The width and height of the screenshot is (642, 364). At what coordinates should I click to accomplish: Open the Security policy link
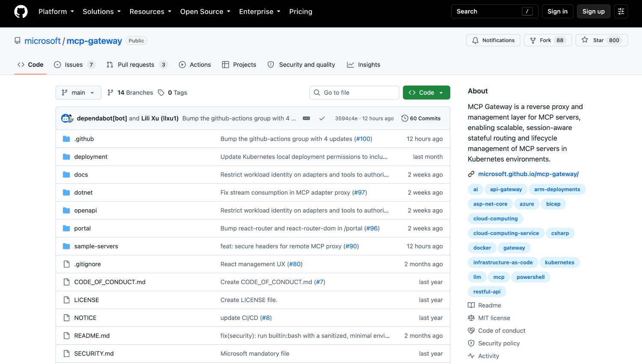tap(494, 343)
